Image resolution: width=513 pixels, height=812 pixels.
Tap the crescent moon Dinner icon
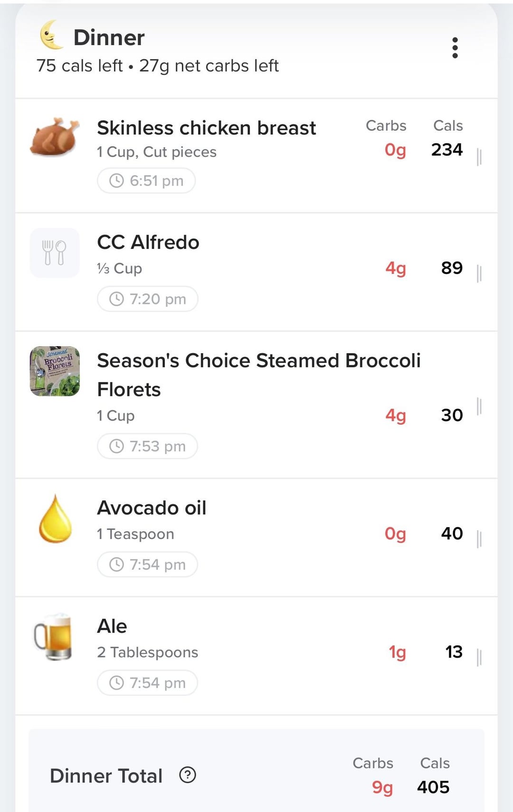coord(51,35)
